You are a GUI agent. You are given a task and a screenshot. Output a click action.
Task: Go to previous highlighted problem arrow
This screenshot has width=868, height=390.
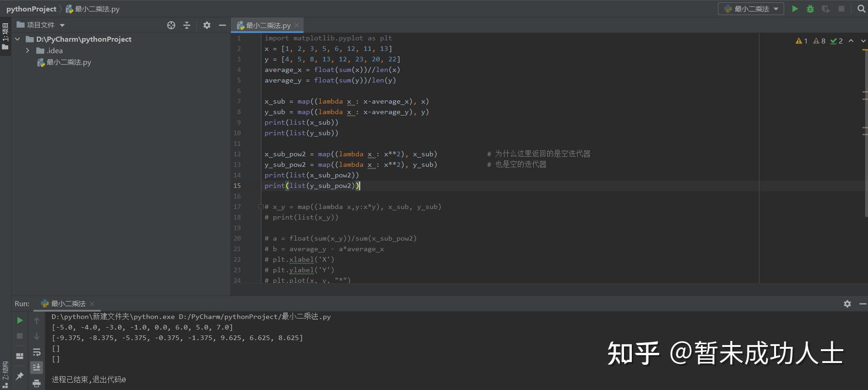pyautogui.click(x=851, y=41)
